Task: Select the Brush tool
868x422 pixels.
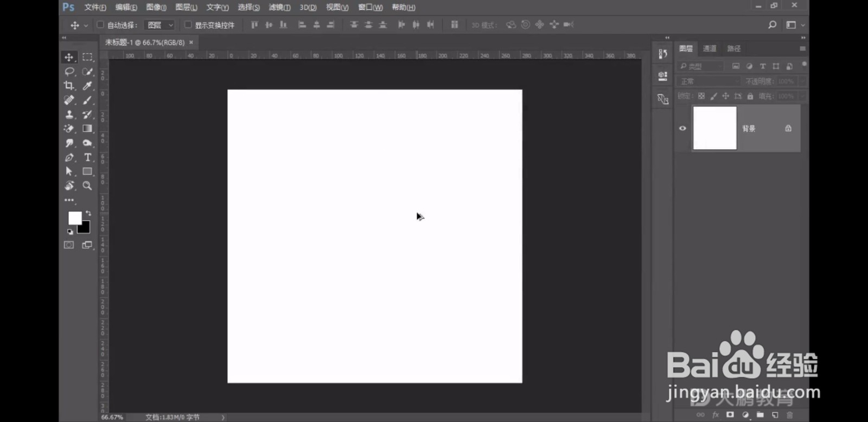Action: click(x=87, y=100)
